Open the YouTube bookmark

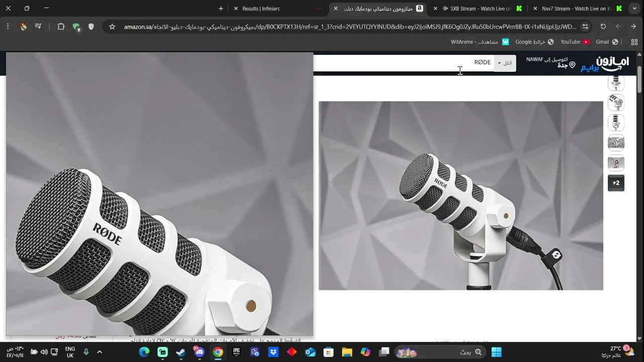pyautogui.click(x=575, y=42)
